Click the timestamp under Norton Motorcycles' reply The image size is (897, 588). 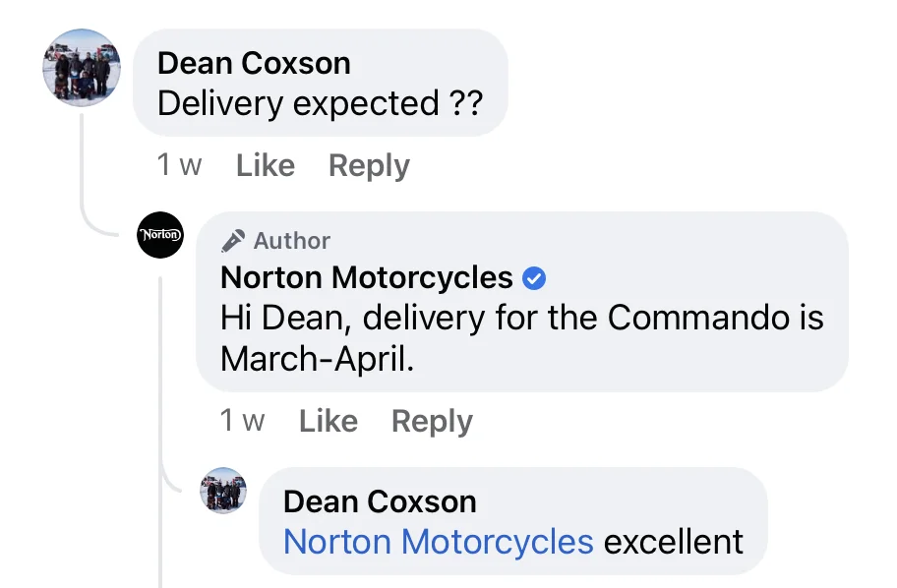(242, 421)
